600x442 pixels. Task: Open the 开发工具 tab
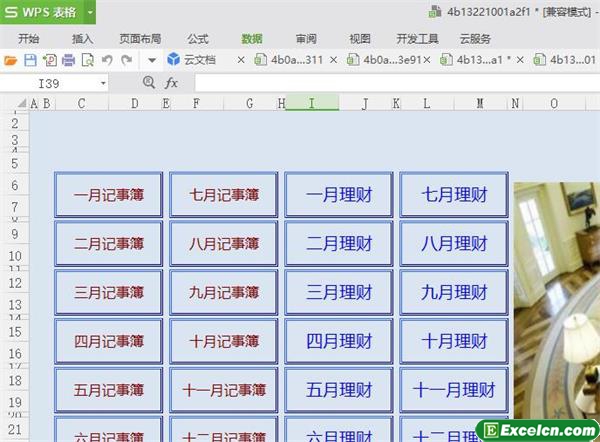[x=417, y=39]
